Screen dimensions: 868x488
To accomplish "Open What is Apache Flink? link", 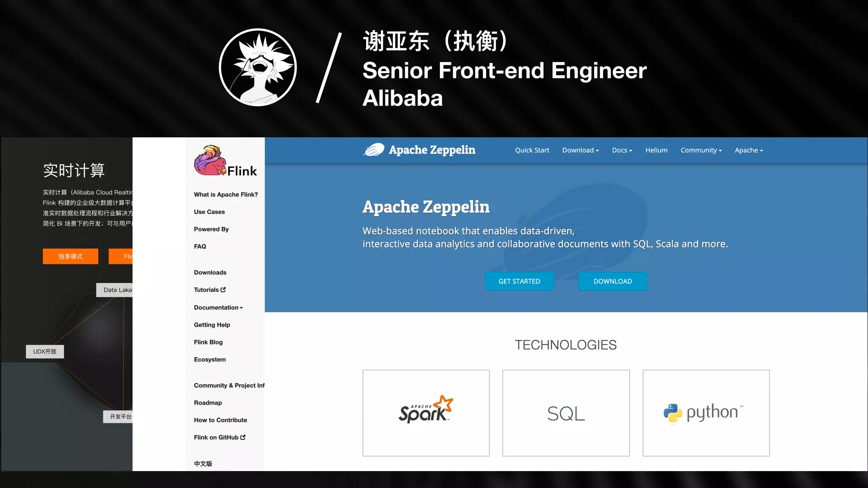I will pyautogui.click(x=226, y=194).
